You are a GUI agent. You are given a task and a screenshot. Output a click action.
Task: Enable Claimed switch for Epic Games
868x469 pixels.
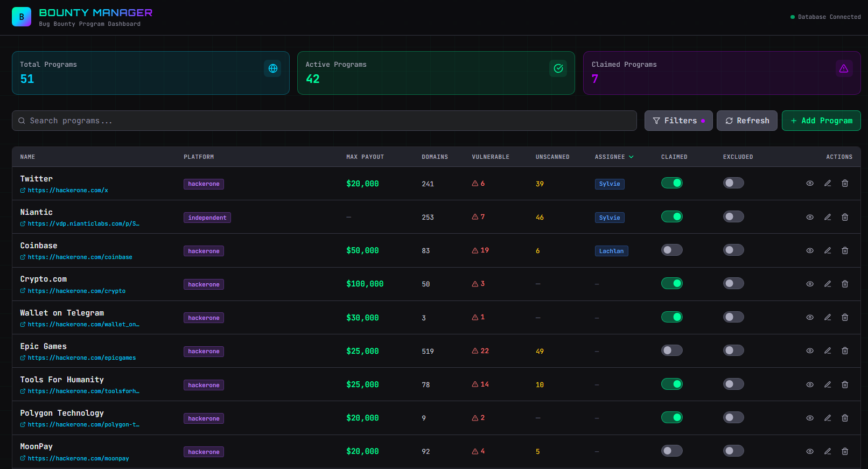[x=672, y=351]
